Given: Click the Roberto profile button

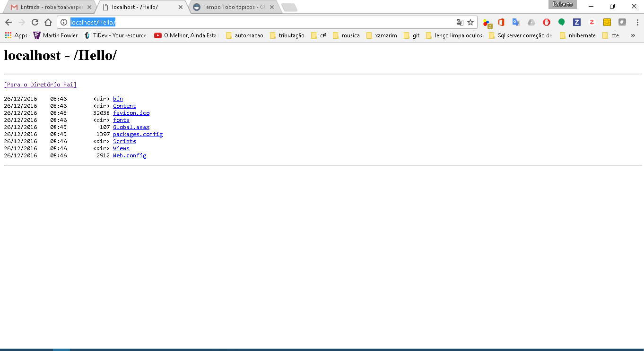Looking at the screenshot, I should click(x=563, y=4).
